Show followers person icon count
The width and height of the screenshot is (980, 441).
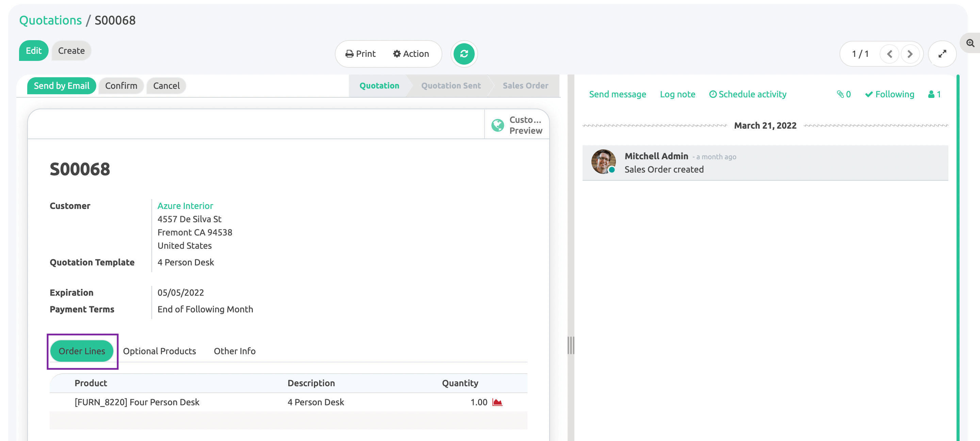click(x=934, y=94)
